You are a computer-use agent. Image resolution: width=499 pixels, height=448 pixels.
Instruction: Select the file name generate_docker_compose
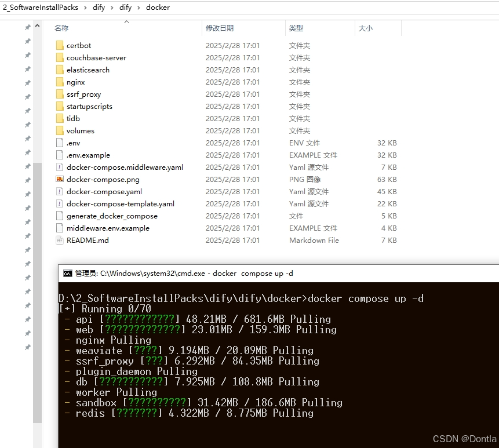point(112,216)
